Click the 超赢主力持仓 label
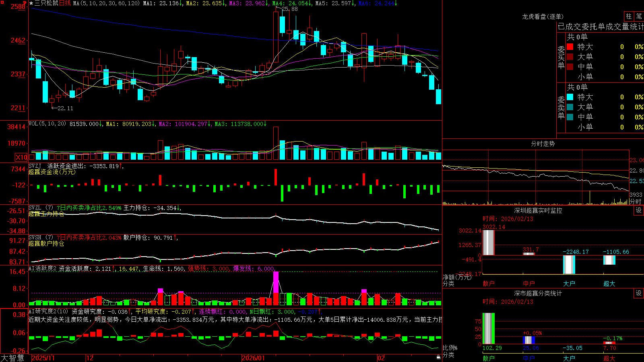 coord(46,214)
